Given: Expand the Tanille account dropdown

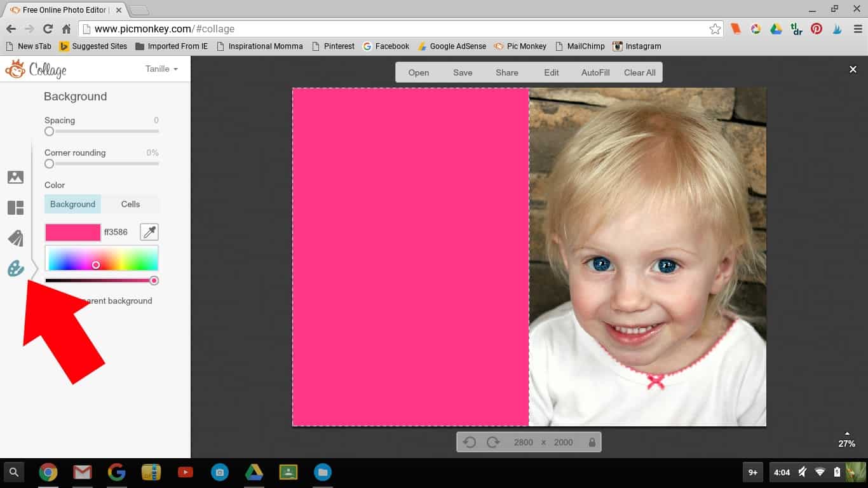Looking at the screenshot, I should click(161, 69).
